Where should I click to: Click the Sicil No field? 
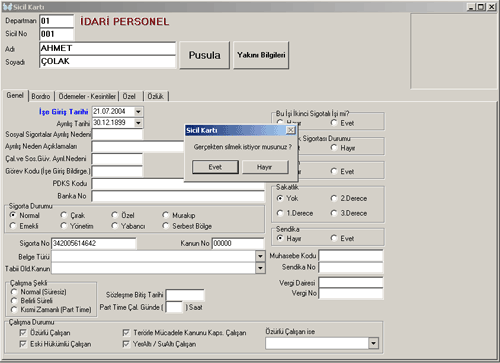[x=56, y=34]
